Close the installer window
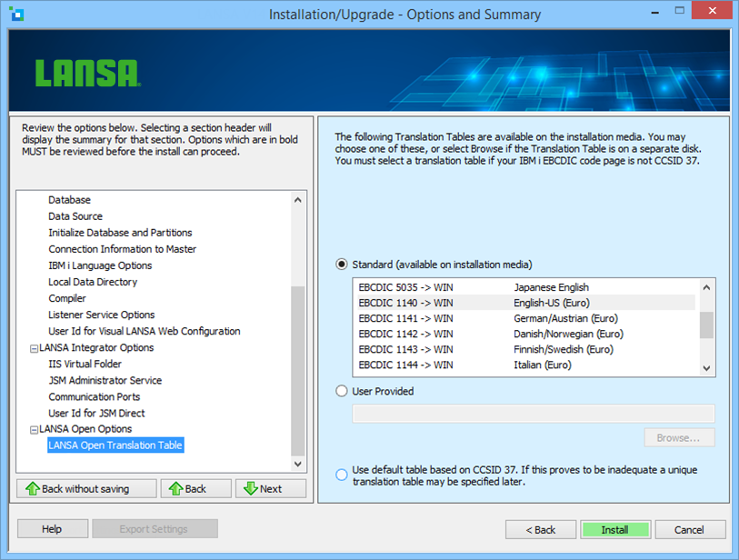This screenshot has width=739, height=560. click(712, 10)
